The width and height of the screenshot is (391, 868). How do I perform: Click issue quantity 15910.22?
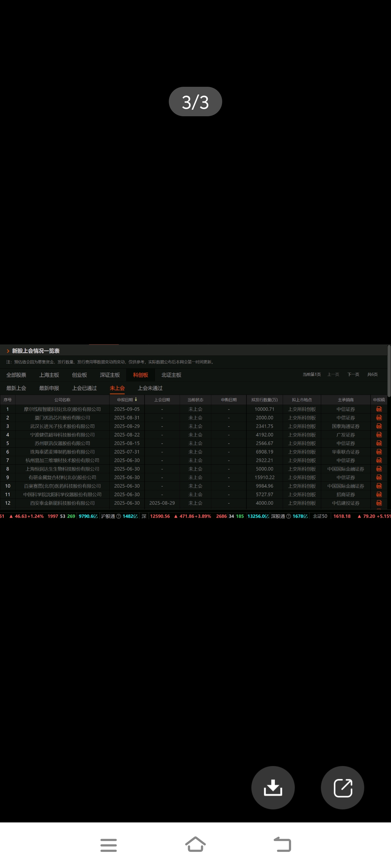pos(264,477)
